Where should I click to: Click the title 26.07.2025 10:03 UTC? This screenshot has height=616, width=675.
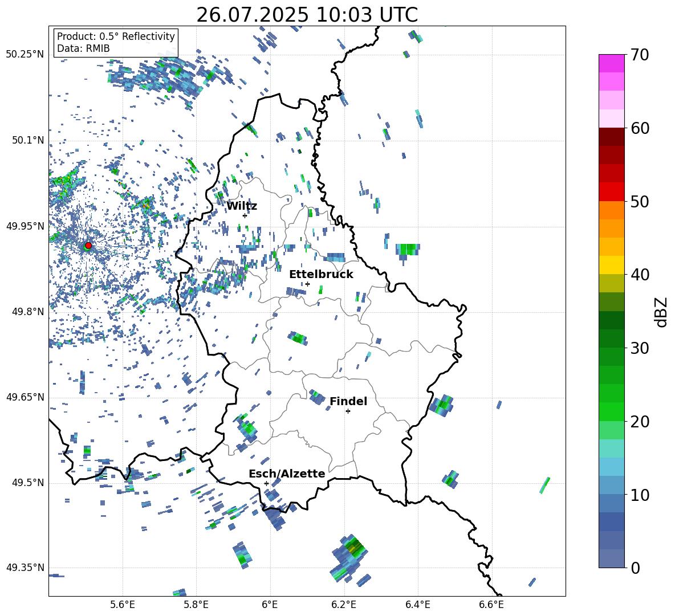(307, 15)
